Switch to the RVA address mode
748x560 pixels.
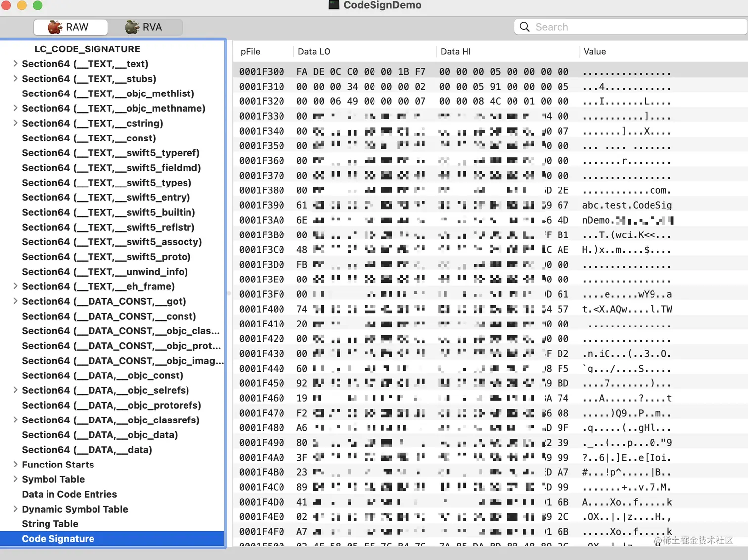(x=144, y=27)
